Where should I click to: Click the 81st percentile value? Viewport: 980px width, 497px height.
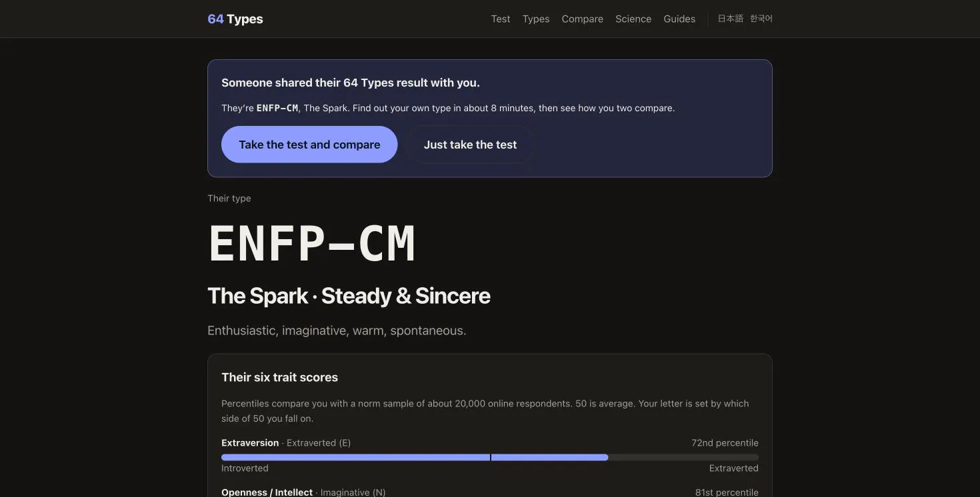click(x=727, y=492)
